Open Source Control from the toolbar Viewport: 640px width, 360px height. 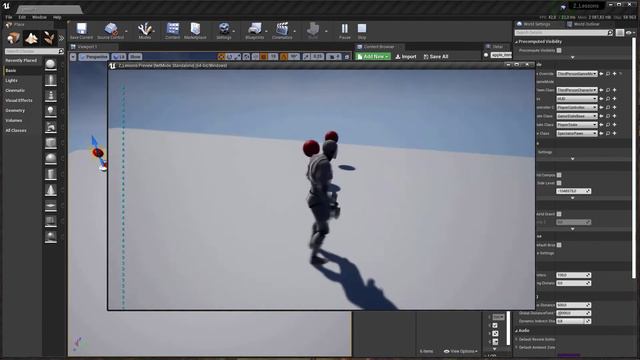110,31
